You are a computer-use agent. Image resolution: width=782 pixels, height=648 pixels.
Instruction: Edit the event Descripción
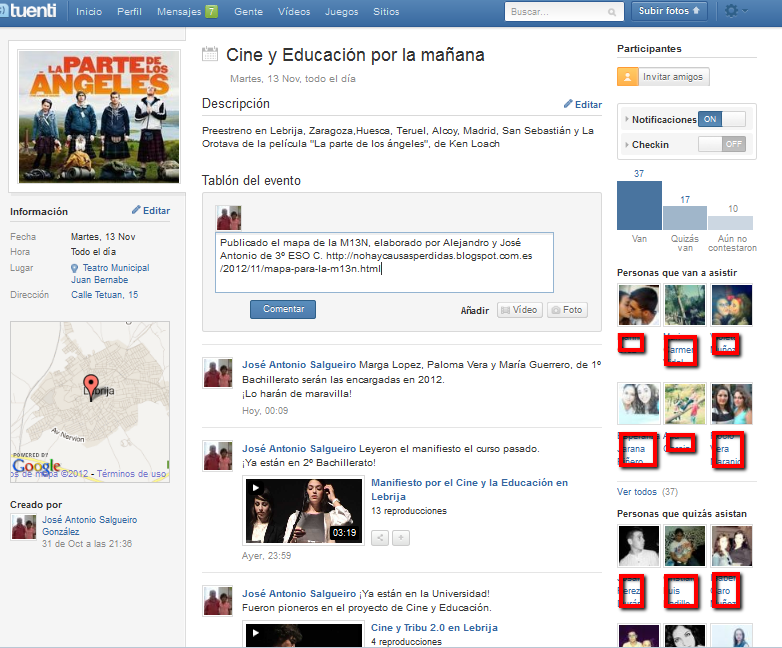pyautogui.click(x=582, y=104)
